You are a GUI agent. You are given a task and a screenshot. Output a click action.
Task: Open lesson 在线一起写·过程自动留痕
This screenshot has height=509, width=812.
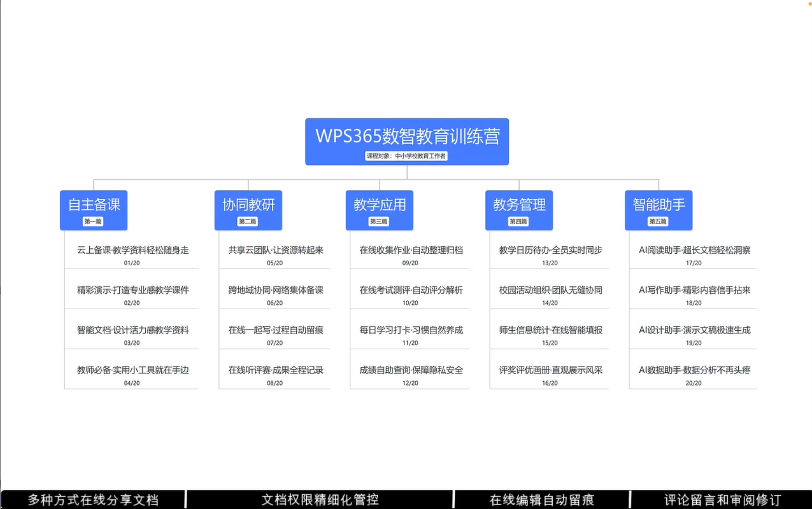[276, 330]
